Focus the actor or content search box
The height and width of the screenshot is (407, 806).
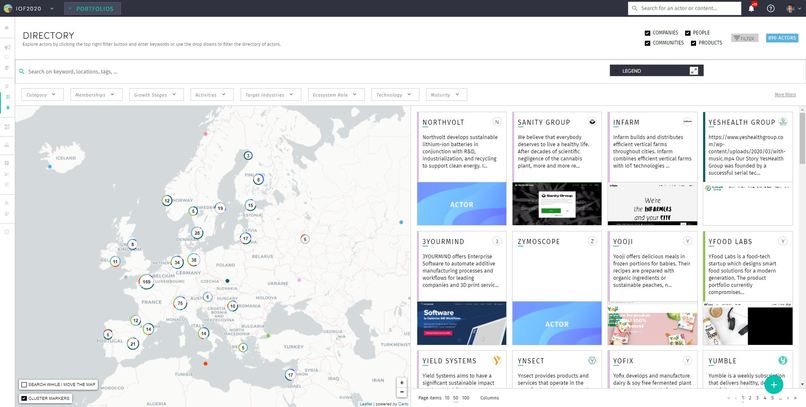coord(685,8)
